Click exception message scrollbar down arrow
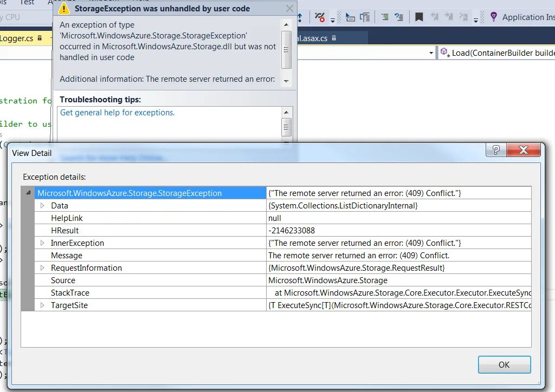The height and width of the screenshot is (392, 555). pyautogui.click(x=286, y=81)
